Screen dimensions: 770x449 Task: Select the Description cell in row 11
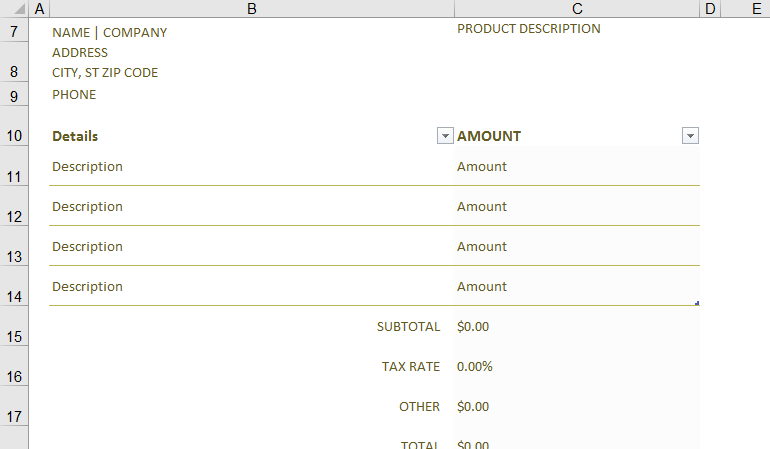[x=88, y=166]
